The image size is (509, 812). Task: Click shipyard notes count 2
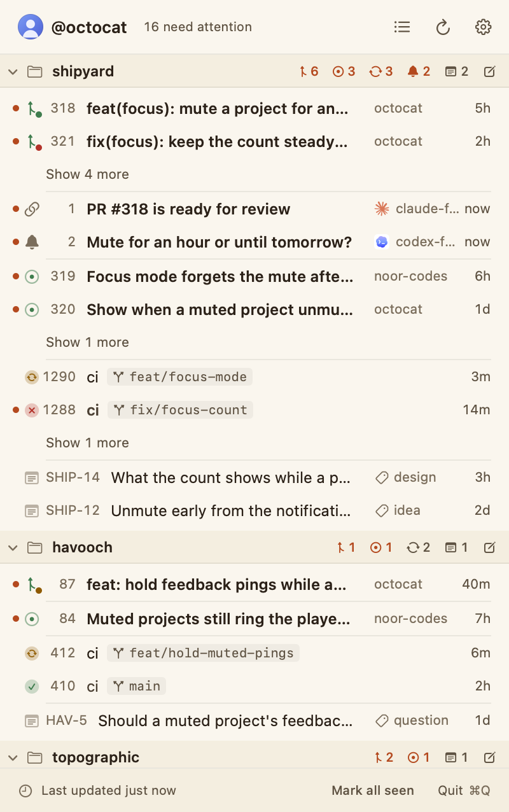457,71
